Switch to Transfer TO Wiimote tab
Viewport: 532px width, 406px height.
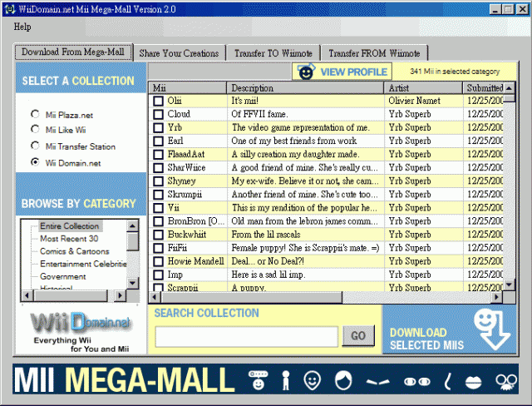coord(273,53)
